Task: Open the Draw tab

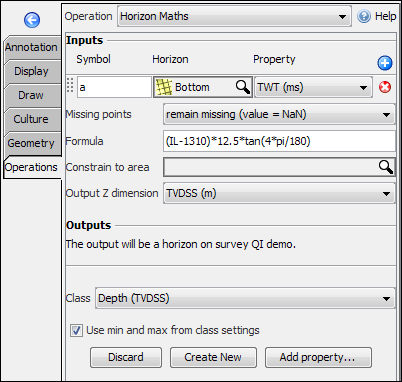Action: 32,95
